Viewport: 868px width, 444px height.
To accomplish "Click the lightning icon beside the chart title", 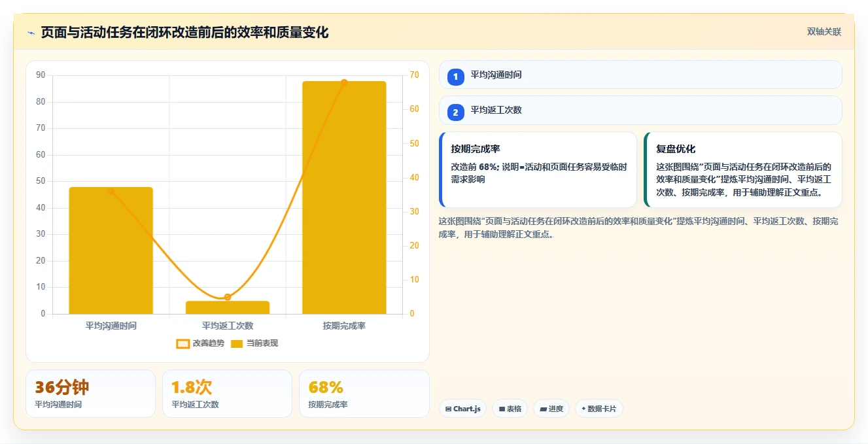I will (31, 33).
